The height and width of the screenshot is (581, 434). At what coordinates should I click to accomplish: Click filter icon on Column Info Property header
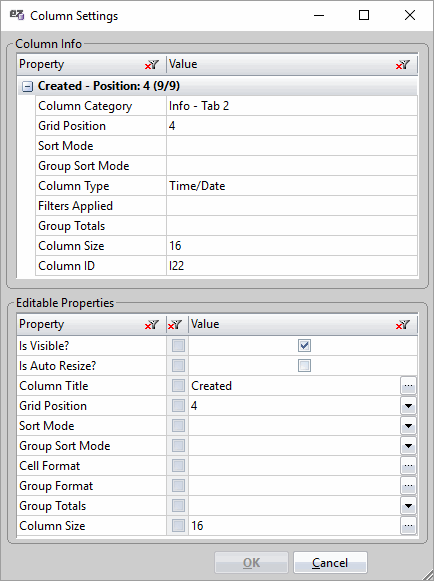(152, 65)
